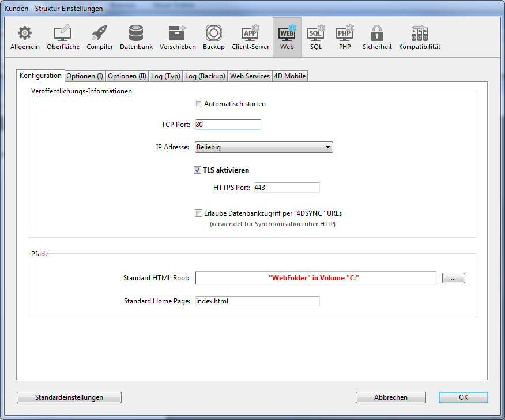Open the Sicherheit lock icon page
Viewport: 505px width, 420px height.
[x=377, y=37]
